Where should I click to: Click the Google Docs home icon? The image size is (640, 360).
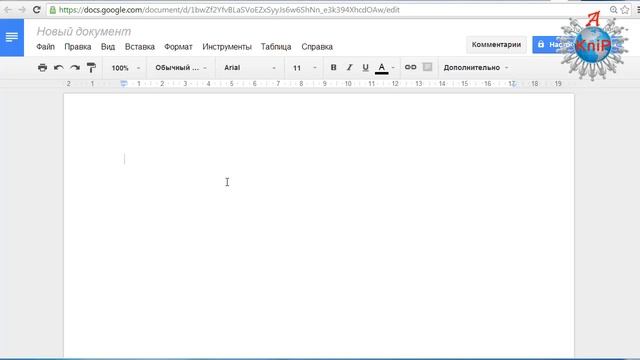click(12, 37)
